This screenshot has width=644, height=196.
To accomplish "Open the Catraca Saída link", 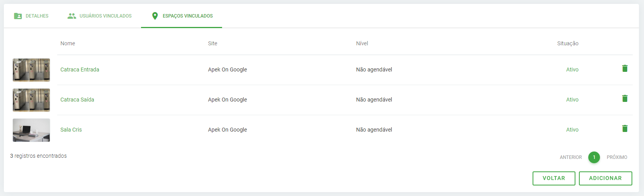I will pos(77,100).
